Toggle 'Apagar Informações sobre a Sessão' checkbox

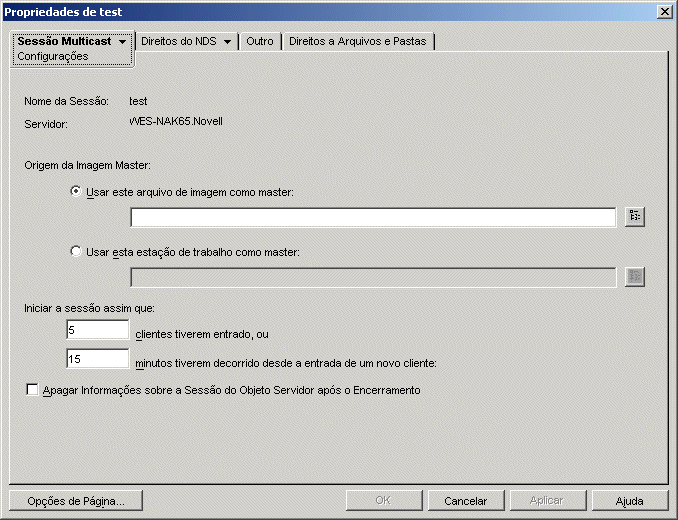pos(32,389)
